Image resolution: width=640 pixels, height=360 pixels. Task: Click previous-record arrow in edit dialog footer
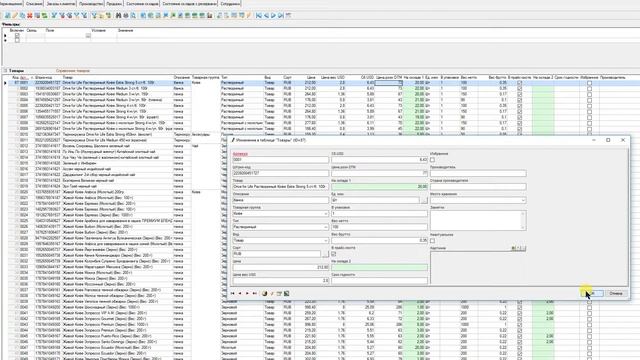(x=240, y=293)
